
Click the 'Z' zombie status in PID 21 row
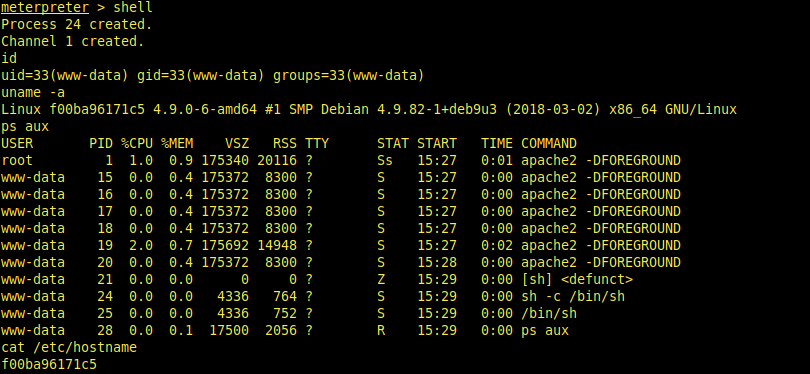pos(381,279)
